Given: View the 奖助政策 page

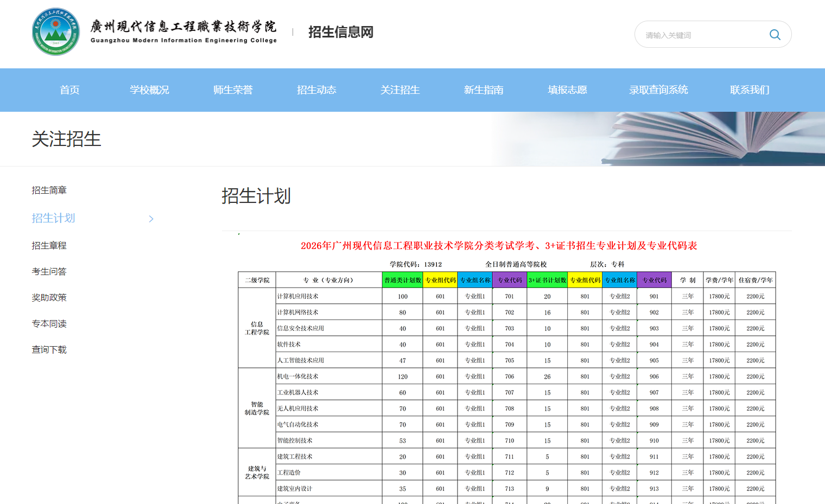Looking at the screenshot, I should pyautogui.click(x=49, y=297).
